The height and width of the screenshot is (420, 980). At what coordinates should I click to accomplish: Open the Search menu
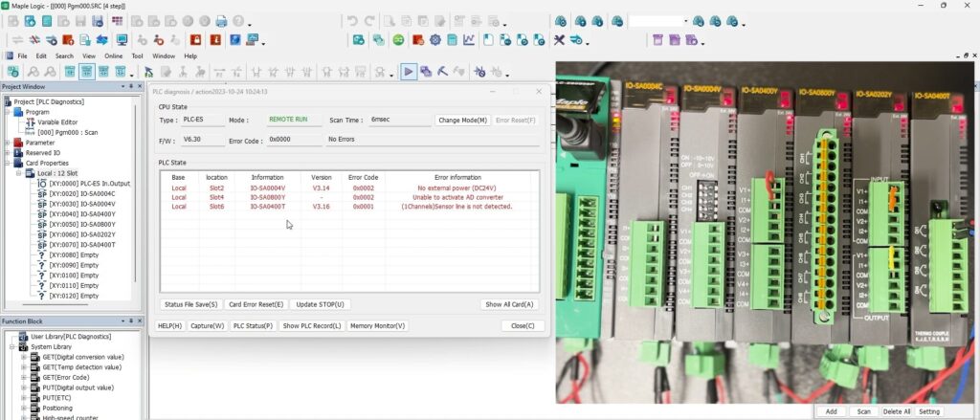64,55
